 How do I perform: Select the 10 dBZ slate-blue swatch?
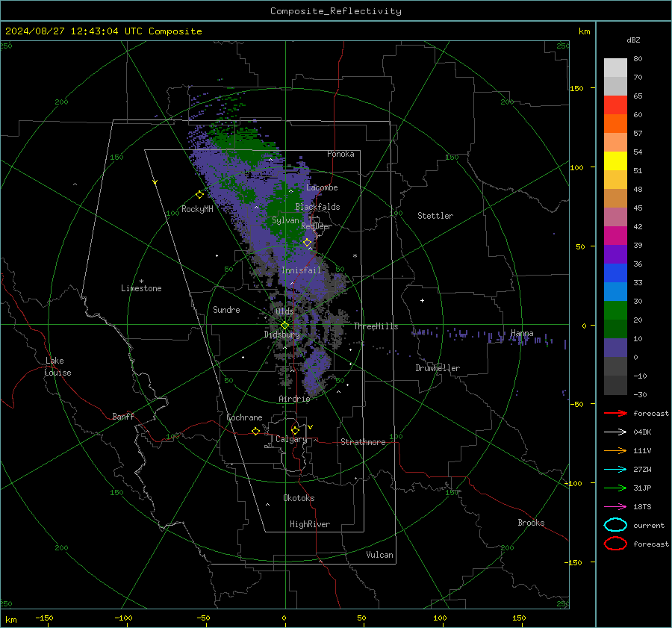[615, 348]
